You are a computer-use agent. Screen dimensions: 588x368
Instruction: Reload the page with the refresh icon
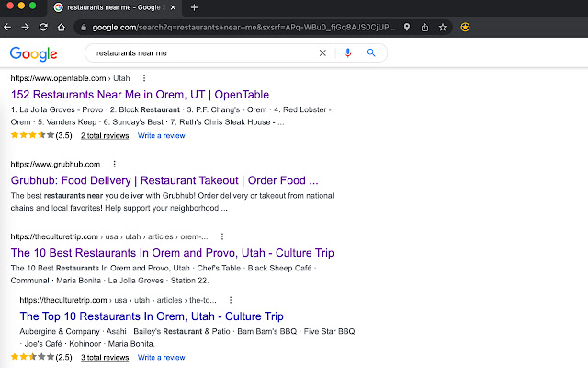point(43,27)
